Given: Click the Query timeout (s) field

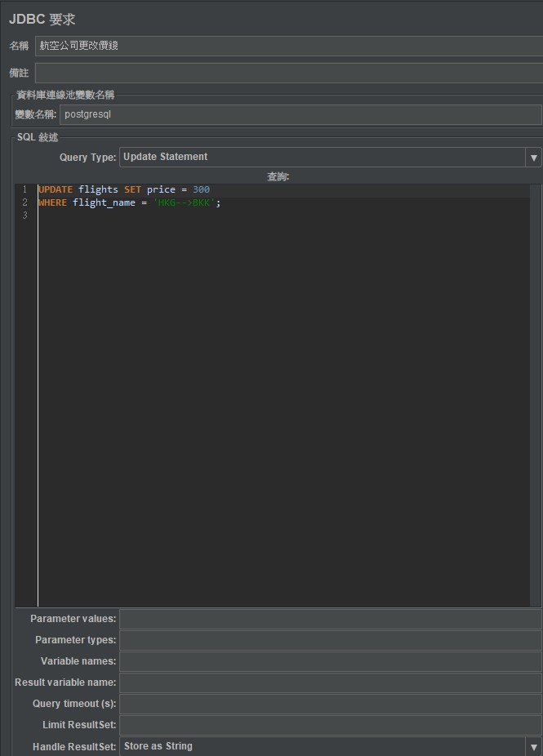Looking at the screenshot, I should click(x=330, y=705).
